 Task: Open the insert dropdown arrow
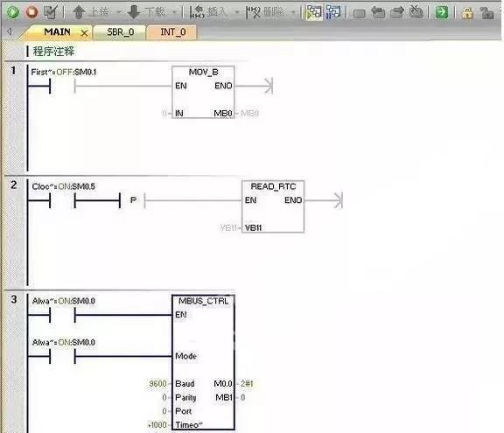tap(237, 12)
